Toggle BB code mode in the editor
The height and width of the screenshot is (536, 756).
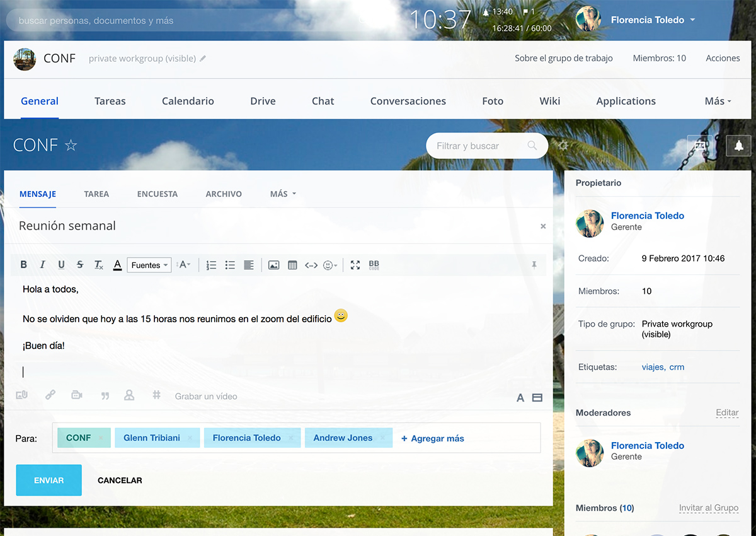tap(374, 265)
